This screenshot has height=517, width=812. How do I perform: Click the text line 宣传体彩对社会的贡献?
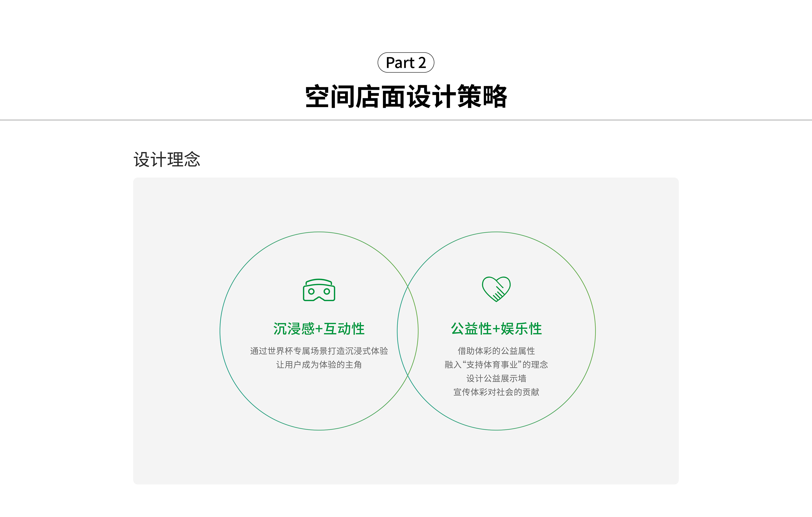pos(496,392)
